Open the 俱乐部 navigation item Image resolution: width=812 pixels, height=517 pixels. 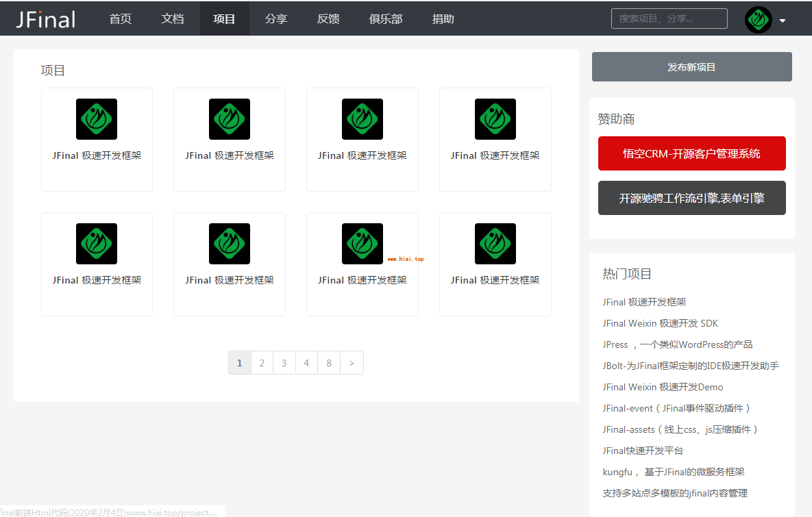click(x=386, y=18)
